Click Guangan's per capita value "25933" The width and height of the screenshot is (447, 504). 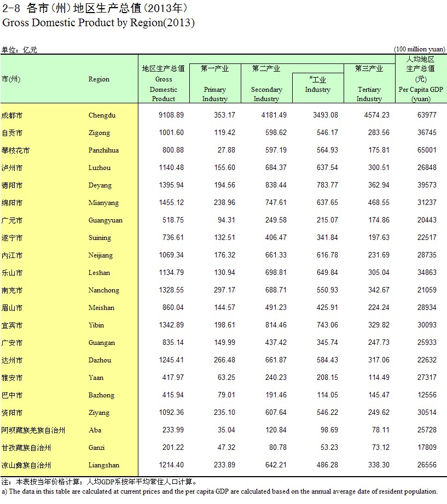click(427, 342)
